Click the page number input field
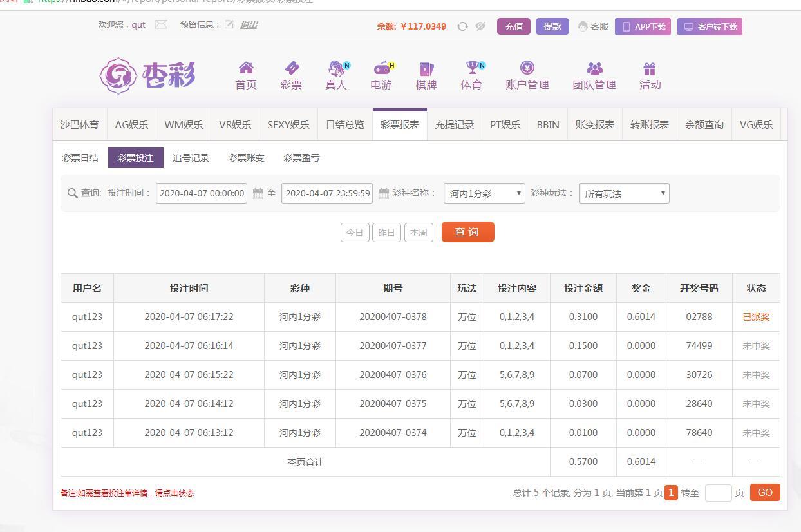801x532 pixels. 718,493
